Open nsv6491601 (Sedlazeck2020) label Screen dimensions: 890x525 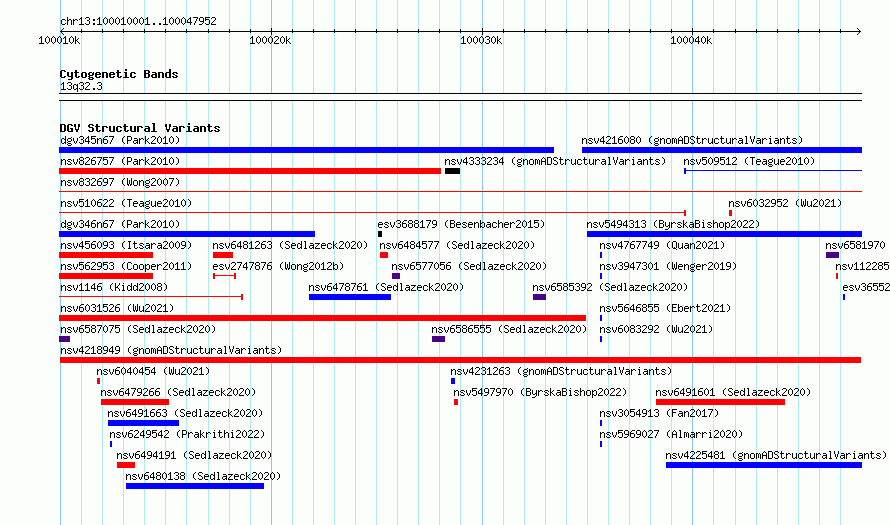(733, 392)
